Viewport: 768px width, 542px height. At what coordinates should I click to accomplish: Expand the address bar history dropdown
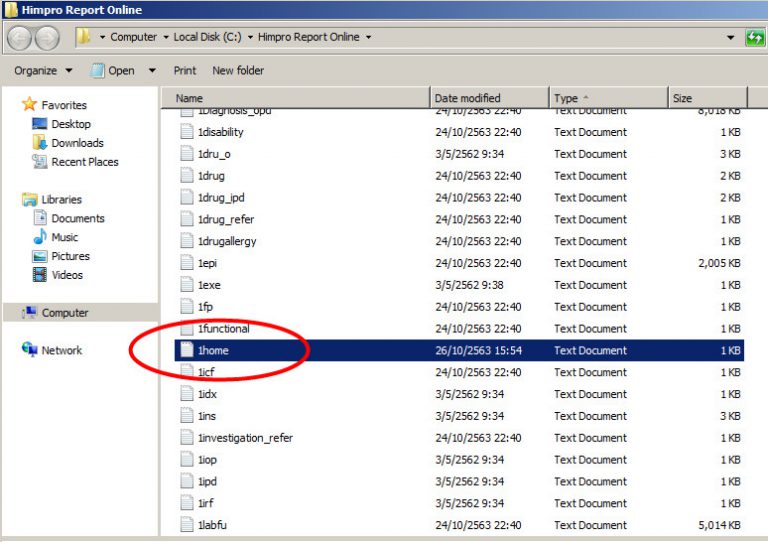click(730, 38)
